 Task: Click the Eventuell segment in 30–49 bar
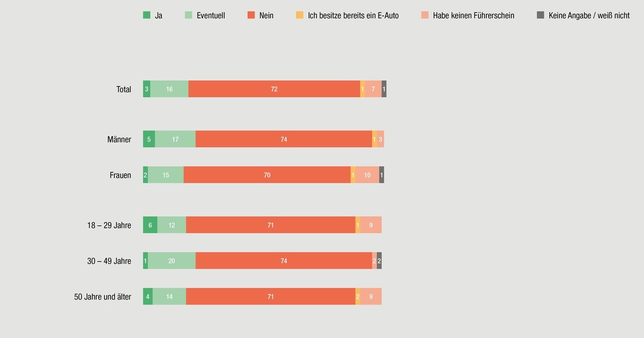171,261
